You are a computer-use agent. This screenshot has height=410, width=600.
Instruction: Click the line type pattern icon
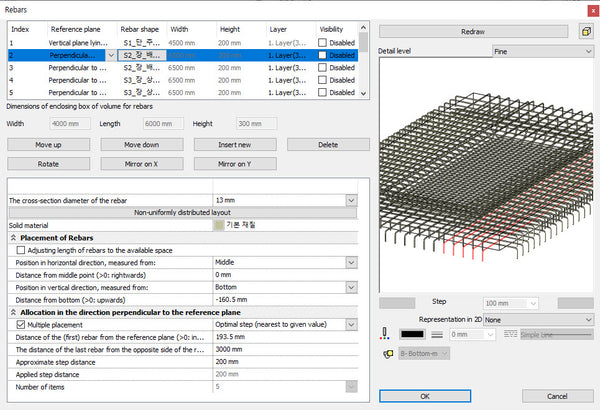[511, 335]
